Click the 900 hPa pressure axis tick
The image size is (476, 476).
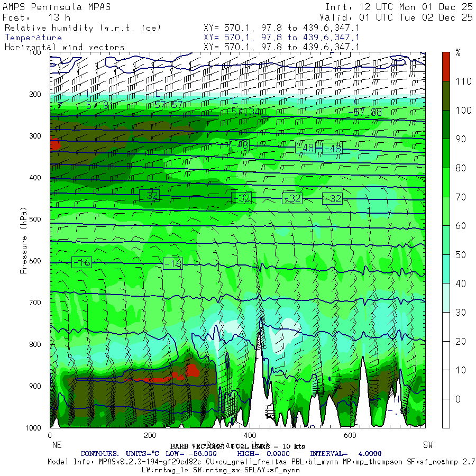point(35,386)
